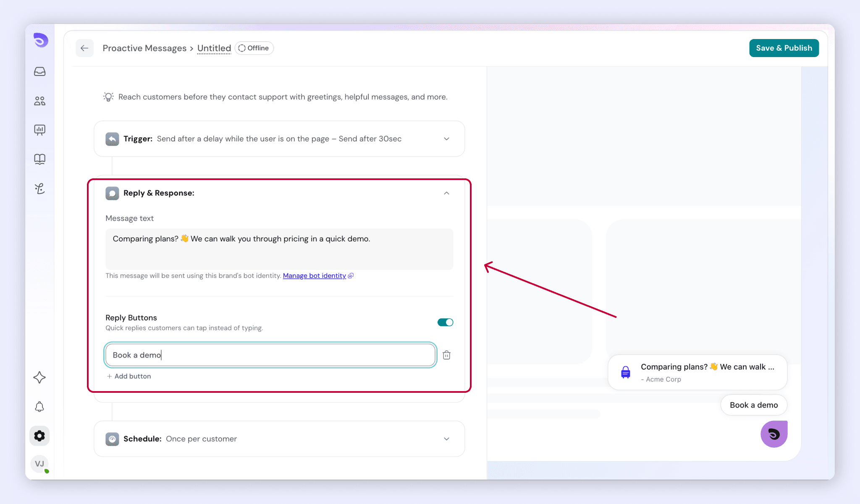Click the Message text area
This screenshot has width=860, height=504.
[279, 249]
